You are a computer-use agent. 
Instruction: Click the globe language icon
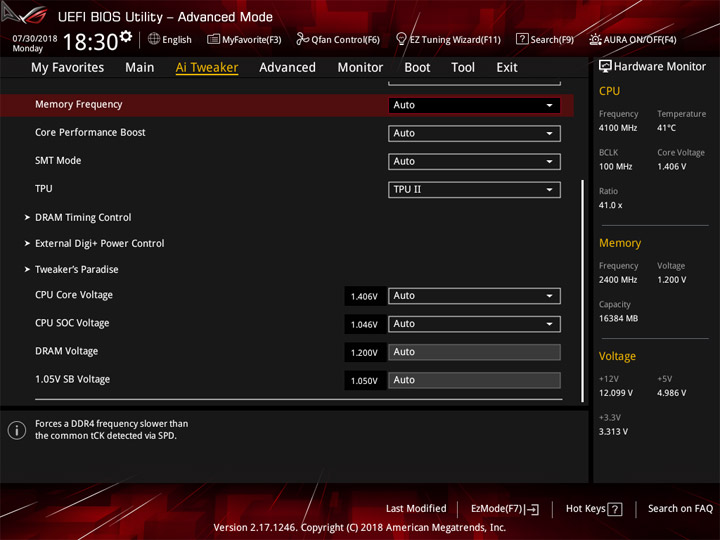(x=154, y=39)
